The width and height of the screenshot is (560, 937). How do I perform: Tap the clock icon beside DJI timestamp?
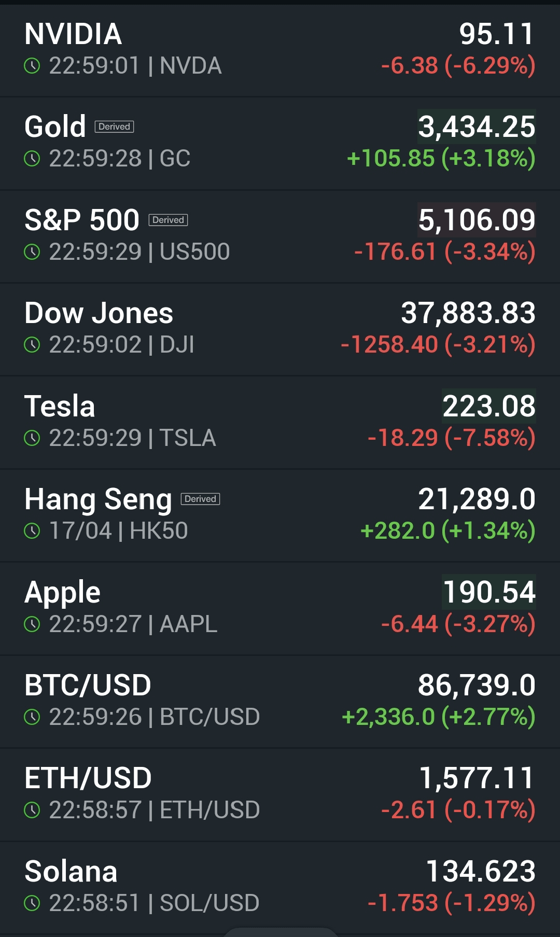pos(32,345)
